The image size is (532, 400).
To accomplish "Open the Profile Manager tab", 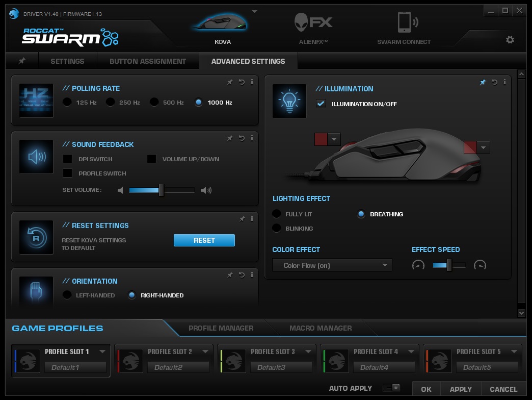I will pyautogui.click(x=221, y=328).
